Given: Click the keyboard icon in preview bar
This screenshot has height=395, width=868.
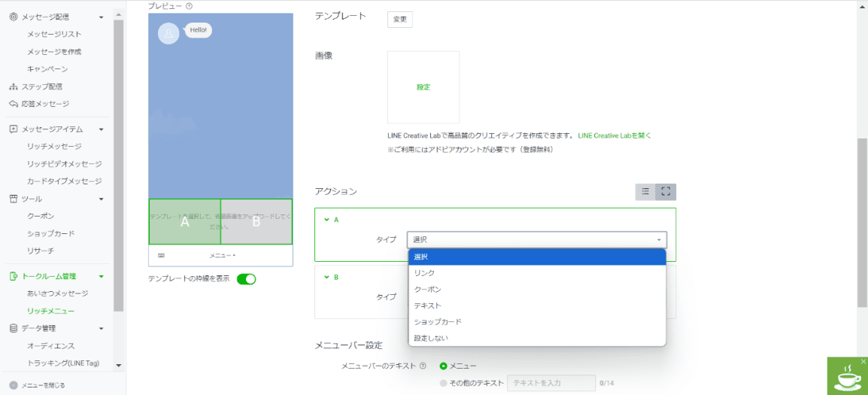Looking at the screenshot, I should point(161,256).
